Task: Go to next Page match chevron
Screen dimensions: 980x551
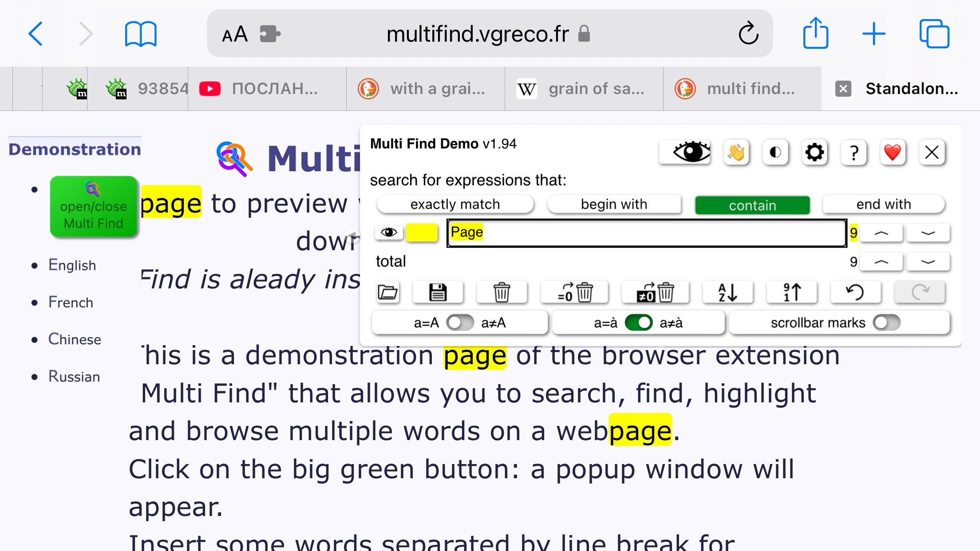Action: [928, 233]
